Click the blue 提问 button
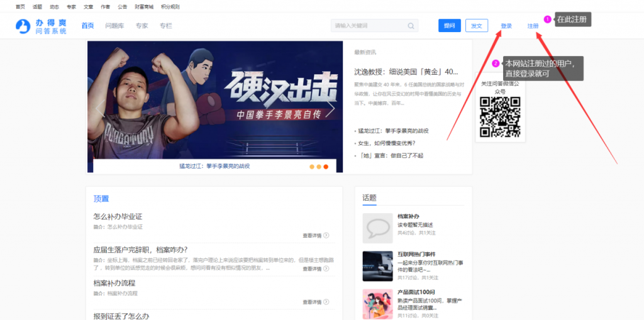This screenshot has height=320, width=644. pyautogui.click(x=449, y=26)
